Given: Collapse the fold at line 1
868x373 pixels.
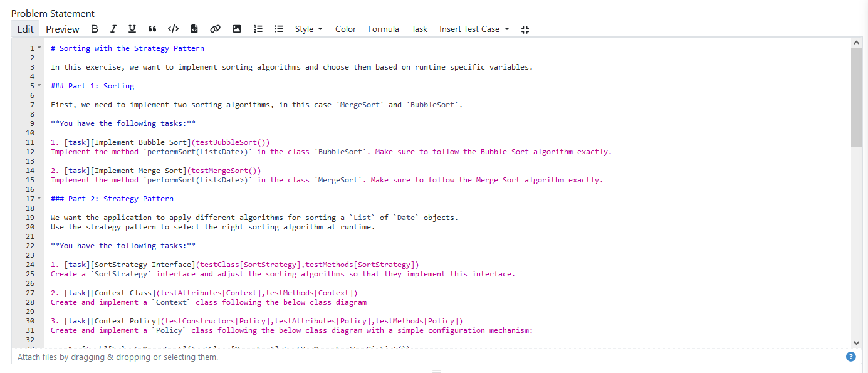Looking at the screenshot, I should pyautogui.click(x=39, y=48).
